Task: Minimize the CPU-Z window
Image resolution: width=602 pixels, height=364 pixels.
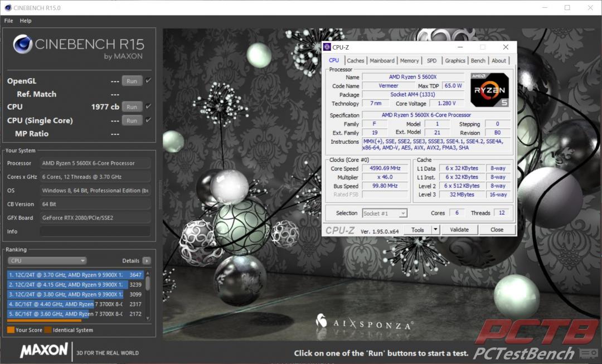Action: tap(460, 47)
